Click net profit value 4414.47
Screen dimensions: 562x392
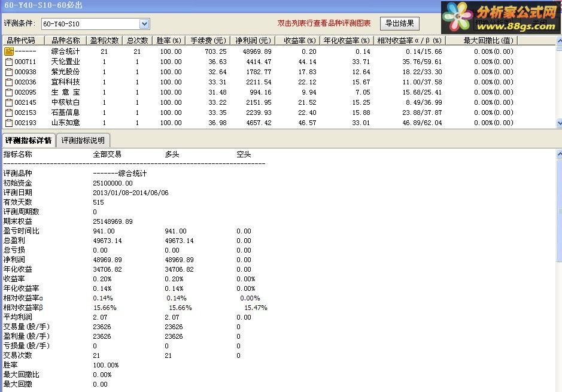point(259,62)
